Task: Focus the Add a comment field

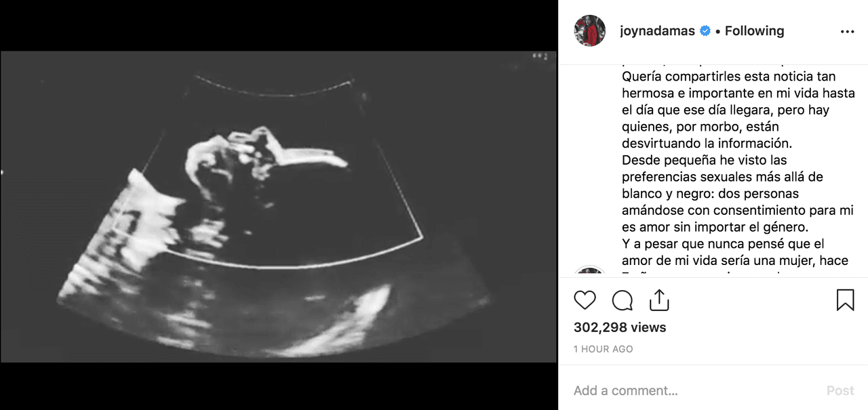Action: pyautogui.click(x=692, y=390)
